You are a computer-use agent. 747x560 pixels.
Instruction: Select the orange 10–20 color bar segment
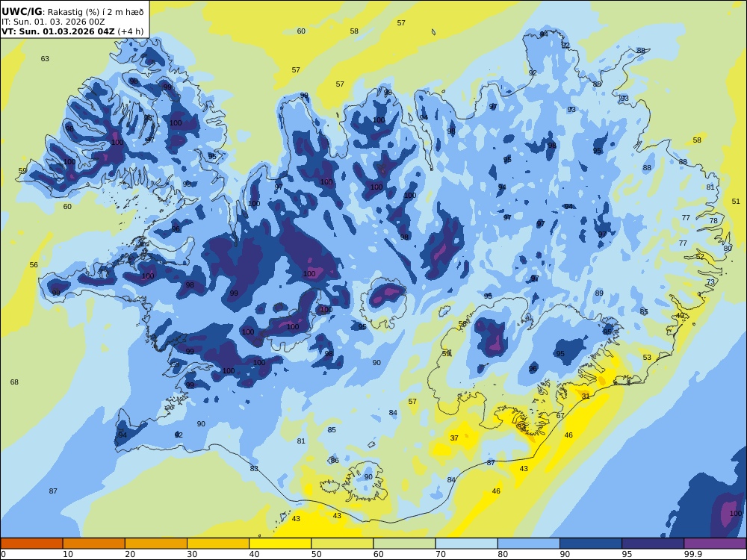[94, 544]
